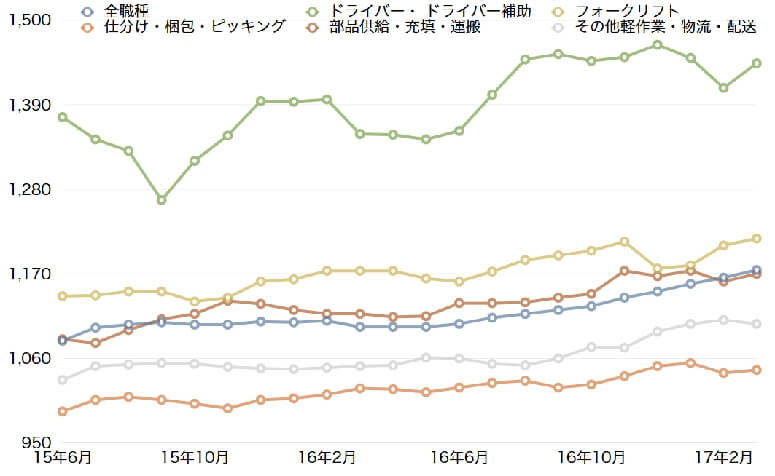This screenshot has width=775, height=476.
Task: Click the last data point of the yellow line
Action: (757, 238)
